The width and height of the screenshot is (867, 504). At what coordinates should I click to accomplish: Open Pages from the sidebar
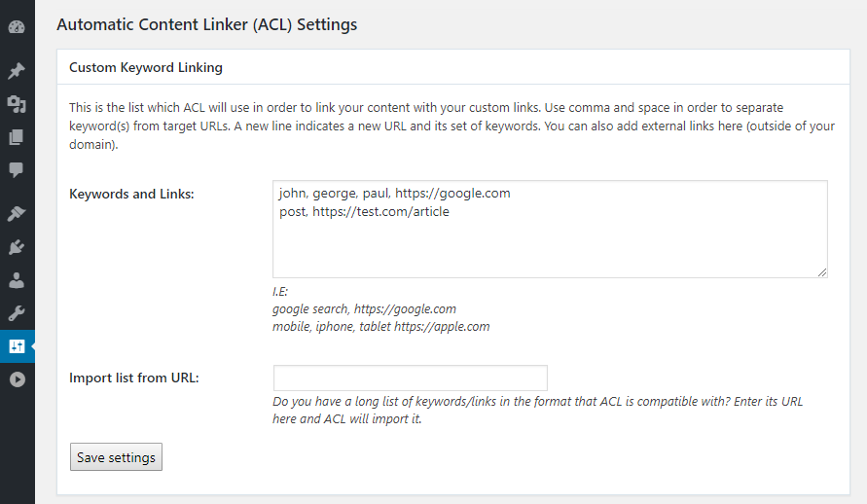(x=17, y=137)
